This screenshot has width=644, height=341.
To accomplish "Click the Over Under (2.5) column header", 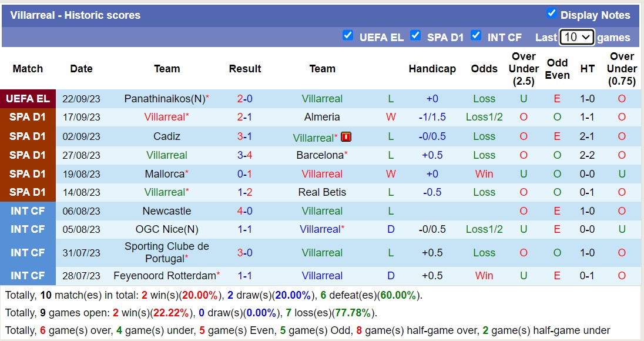I will 524,69.
